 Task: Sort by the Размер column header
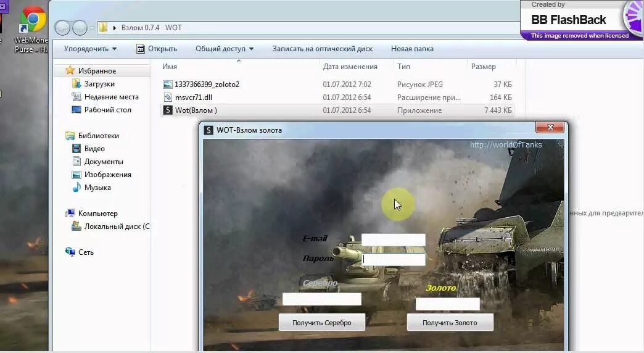coord(484,67)
